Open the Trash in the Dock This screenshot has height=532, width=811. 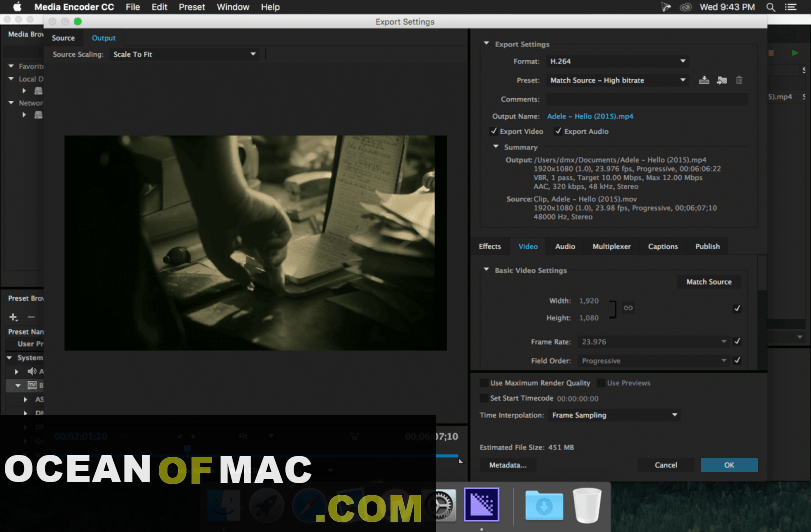click(588, 504)
